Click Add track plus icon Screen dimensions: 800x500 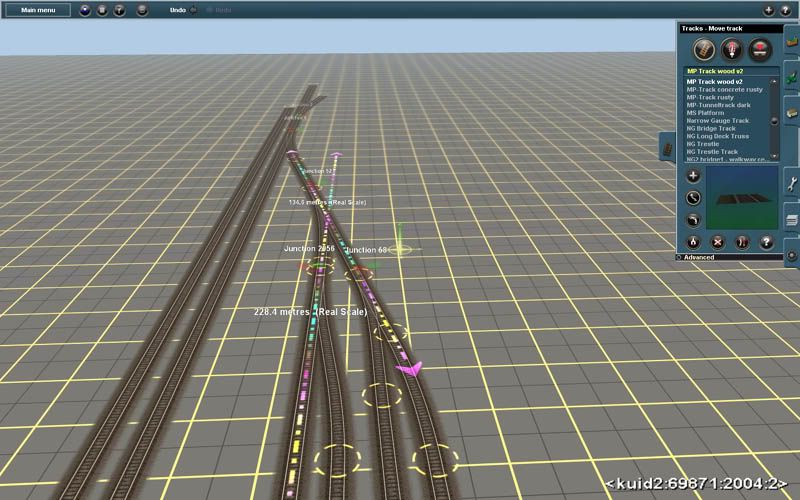(693, 176)
